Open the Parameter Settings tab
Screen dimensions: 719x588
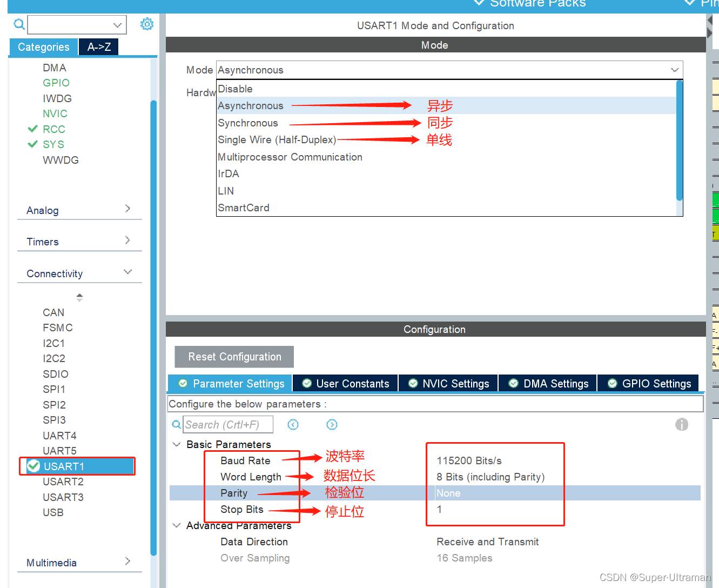coord(230,383)
